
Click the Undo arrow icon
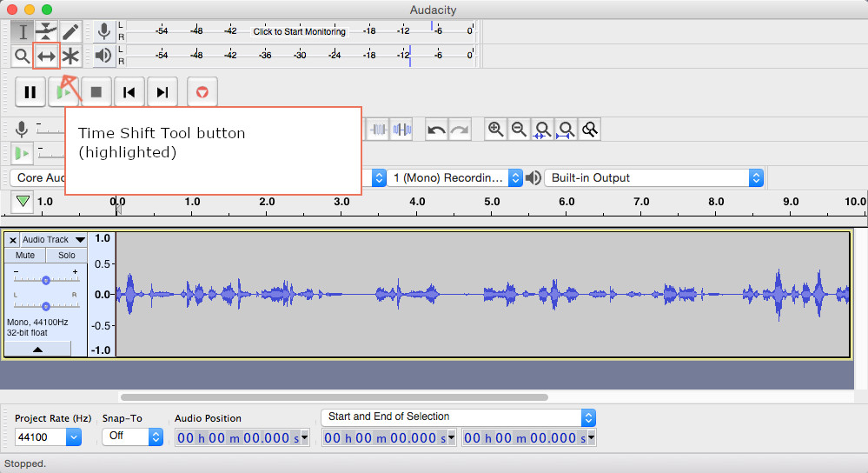click(x=436, y=130)
